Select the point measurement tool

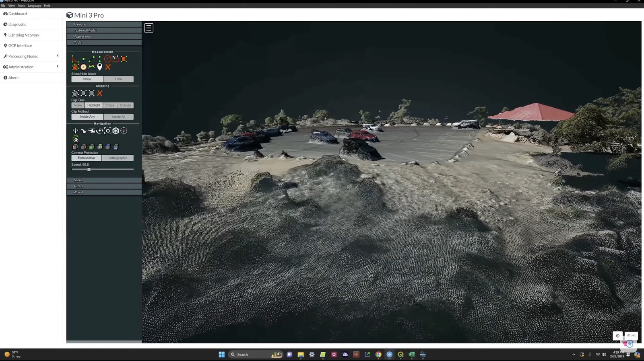(x=83, y=59)
